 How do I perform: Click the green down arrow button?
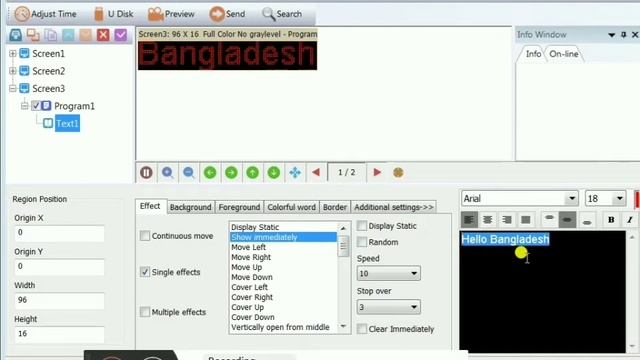(273, 173)
